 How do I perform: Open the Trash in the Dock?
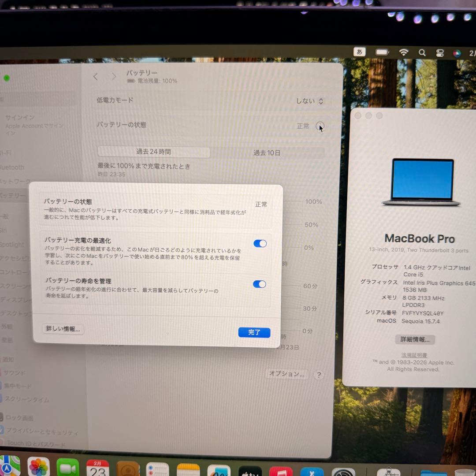pos(465,473)
